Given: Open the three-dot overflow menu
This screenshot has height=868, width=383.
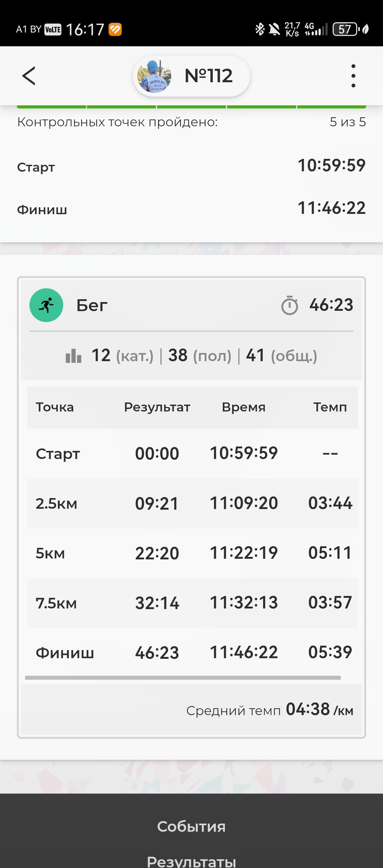Looking at the screenshot, I should pos(353,76).
